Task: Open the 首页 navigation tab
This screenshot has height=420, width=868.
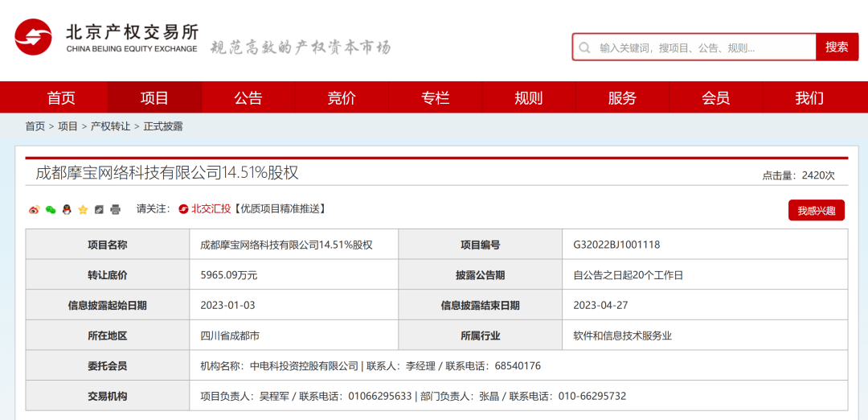Action: [x=61, y=98]
